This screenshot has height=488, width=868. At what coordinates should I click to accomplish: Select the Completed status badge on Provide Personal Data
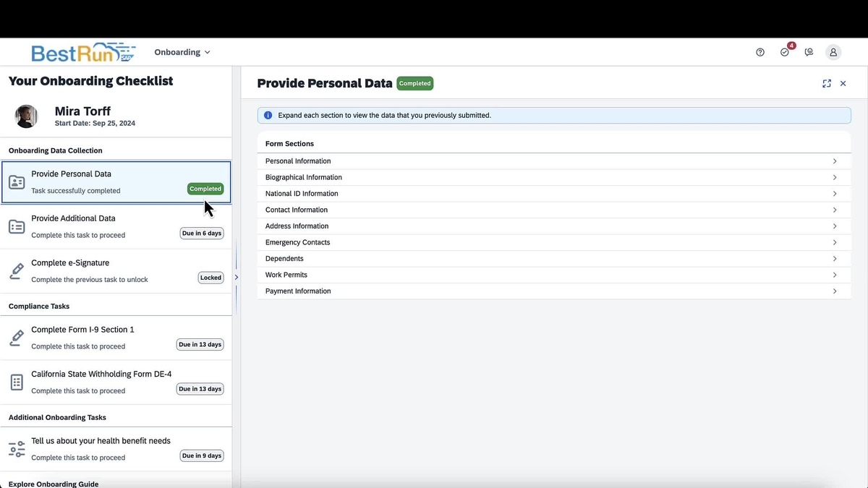[205, 188]
